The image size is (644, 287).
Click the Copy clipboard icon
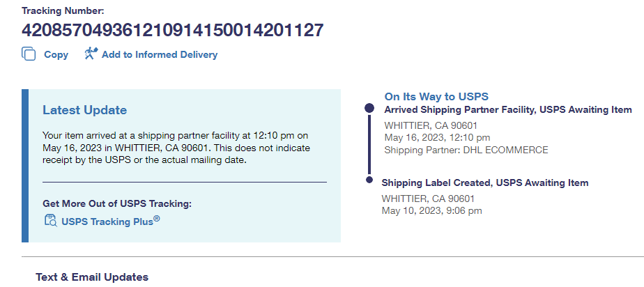click(29, 54)
